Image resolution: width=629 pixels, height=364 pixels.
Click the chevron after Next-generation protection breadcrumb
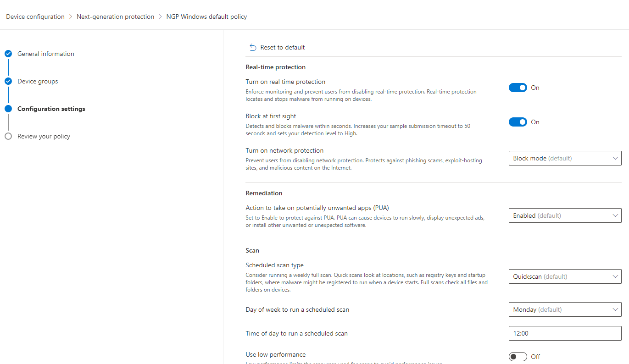(161, 17)
